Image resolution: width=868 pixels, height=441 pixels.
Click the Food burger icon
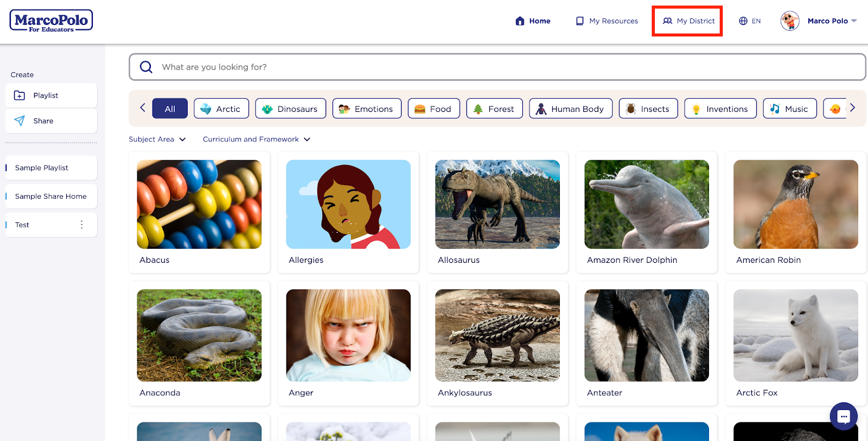(x=420, y=109)
